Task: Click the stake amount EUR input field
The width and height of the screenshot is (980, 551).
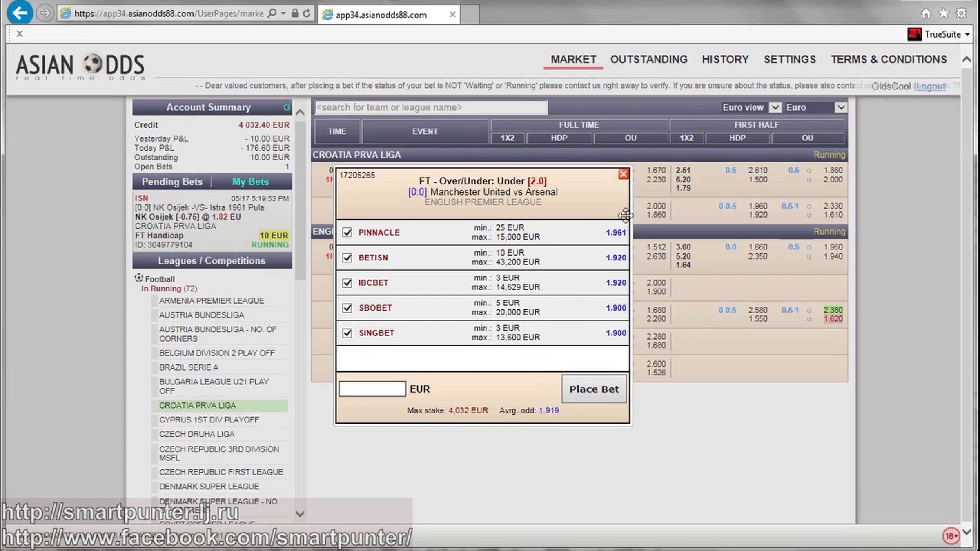Action: [372, 389]
